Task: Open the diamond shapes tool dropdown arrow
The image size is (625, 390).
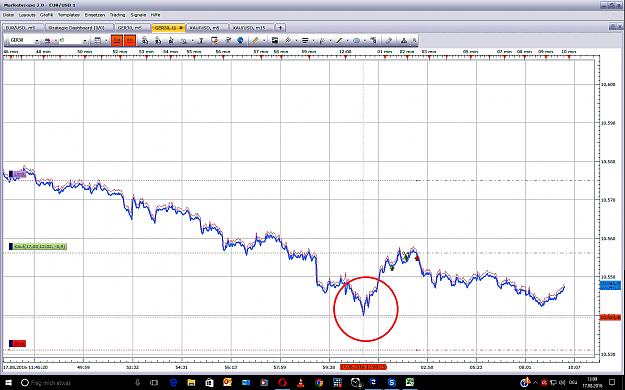Action: coord(297,40)
